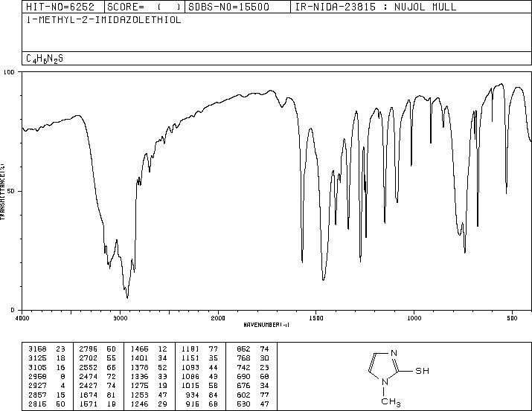The height and width of the screenshot is (411, 532).
Task: Click the 4000 wavenumber axis label
Action: tap(22, 318)
